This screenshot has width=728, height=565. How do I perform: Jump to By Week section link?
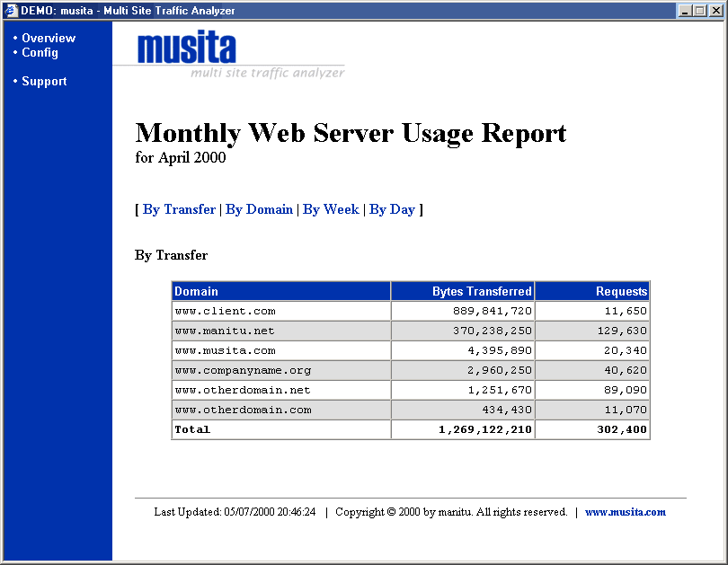point(331,209)
